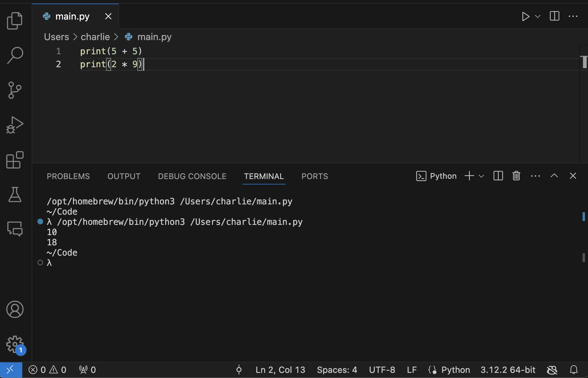Maximize the panel with the chevron toggle

pos(554,176)
